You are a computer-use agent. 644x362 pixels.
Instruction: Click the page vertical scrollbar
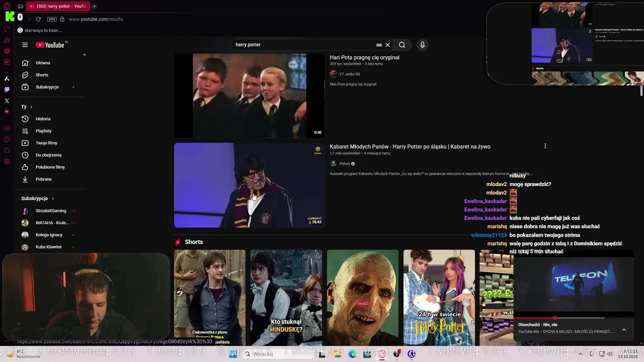point(641,90)
